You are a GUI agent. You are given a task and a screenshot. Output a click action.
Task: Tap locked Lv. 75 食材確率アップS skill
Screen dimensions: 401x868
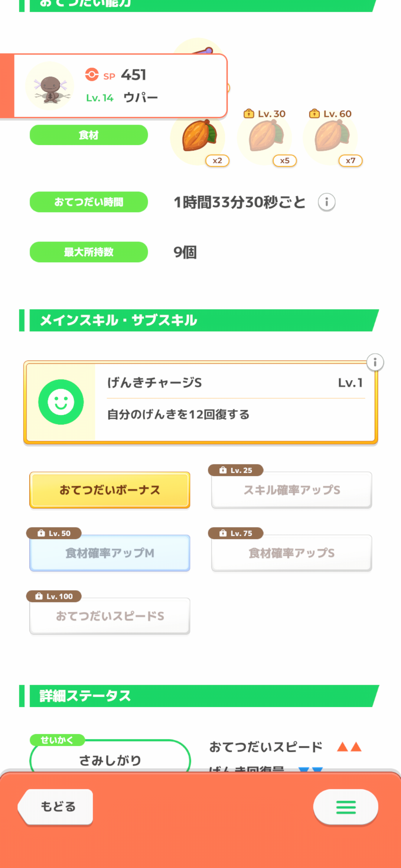pyautogui.click(x=291, y=553)
